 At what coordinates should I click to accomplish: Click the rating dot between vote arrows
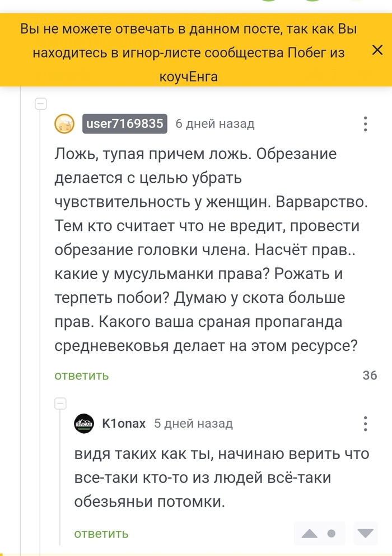(x=332, y=533)
